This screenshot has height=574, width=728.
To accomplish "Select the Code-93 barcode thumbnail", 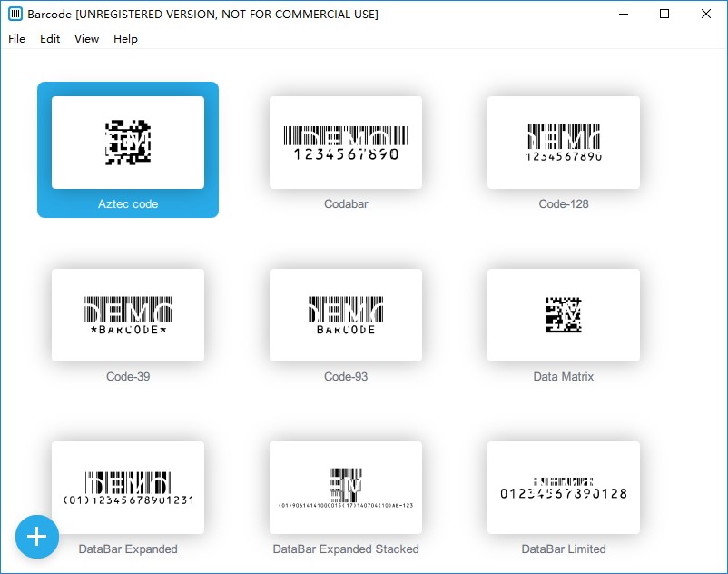I will [x=346, y=315].
